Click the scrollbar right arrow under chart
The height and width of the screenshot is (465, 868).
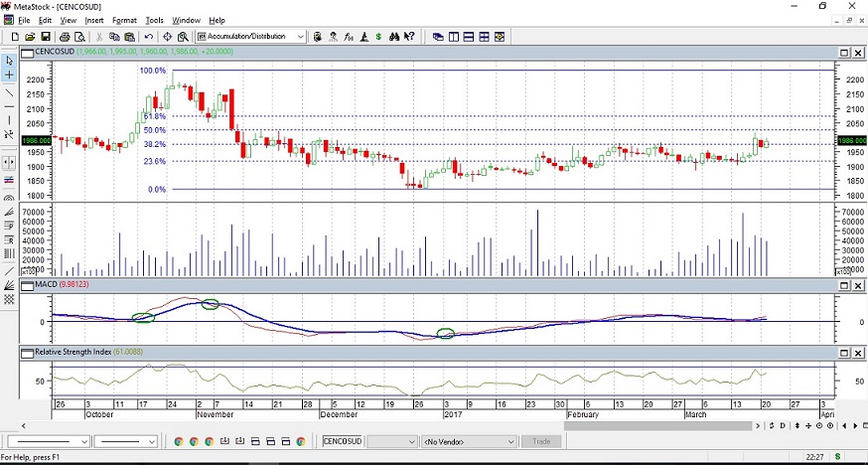click(x=758, y=425)
